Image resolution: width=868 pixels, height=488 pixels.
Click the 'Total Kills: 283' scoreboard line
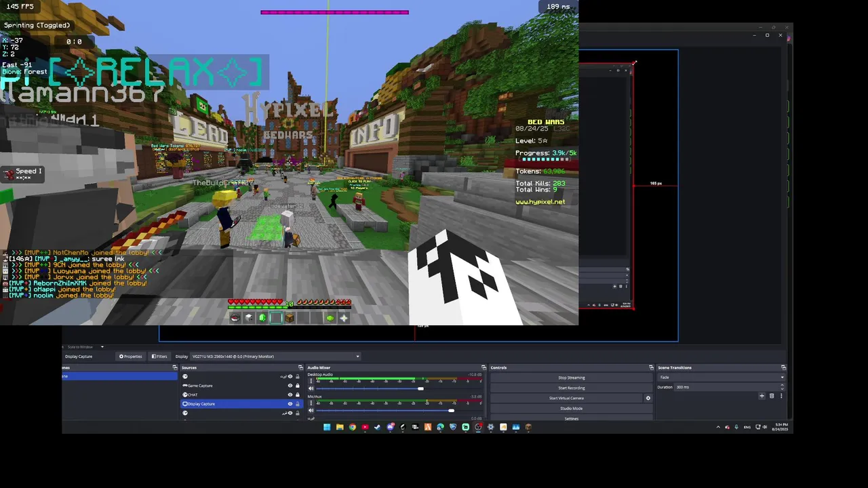point(540,183)
